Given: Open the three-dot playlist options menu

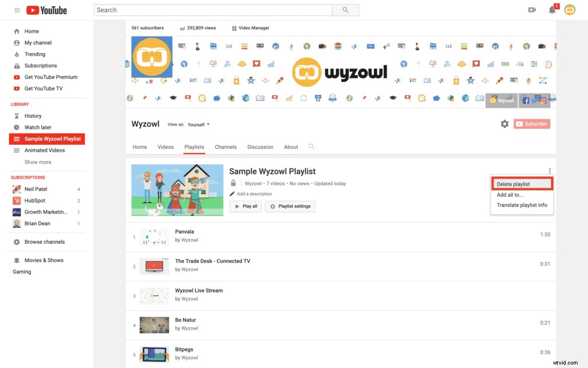Looking at the screenshot, I should click(550, 171).
